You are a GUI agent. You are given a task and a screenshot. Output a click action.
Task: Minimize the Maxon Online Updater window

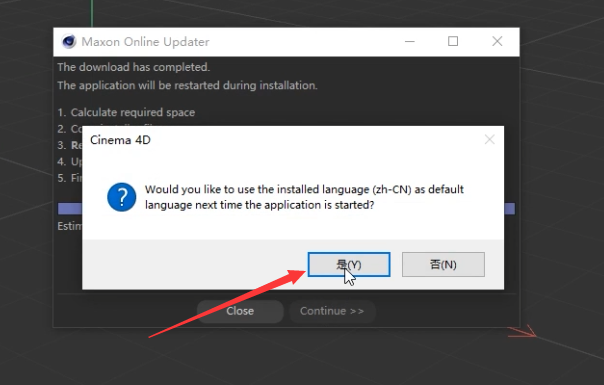click(410, 41)
